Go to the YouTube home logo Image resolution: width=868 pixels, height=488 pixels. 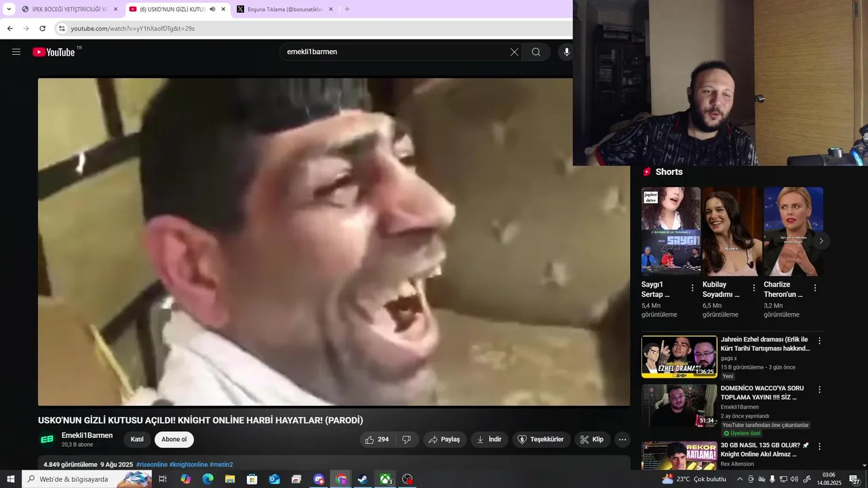54,52
